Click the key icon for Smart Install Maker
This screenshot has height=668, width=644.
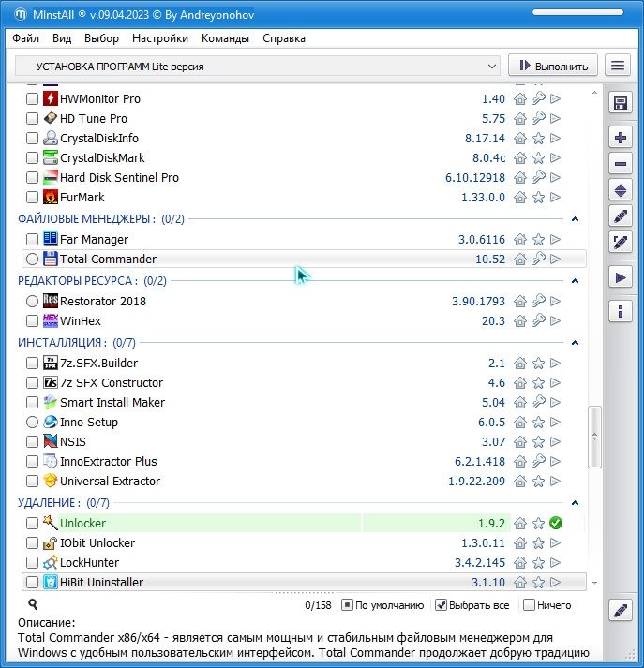click(538, 402)
